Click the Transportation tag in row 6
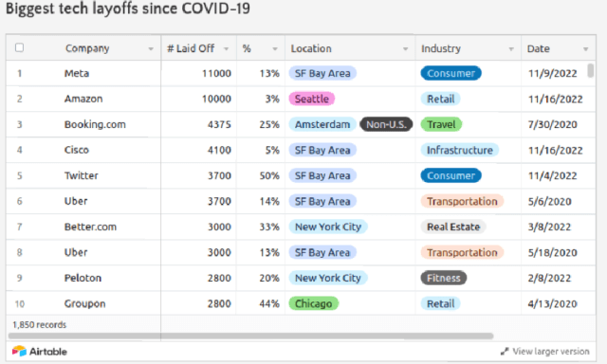The image size is (607, 364). (462, 201)
